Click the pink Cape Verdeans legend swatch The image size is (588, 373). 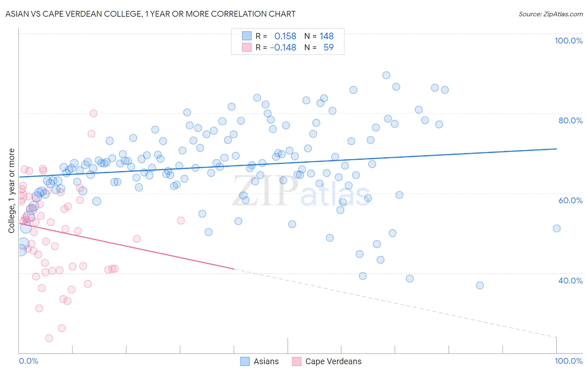[x=297, y=361]
